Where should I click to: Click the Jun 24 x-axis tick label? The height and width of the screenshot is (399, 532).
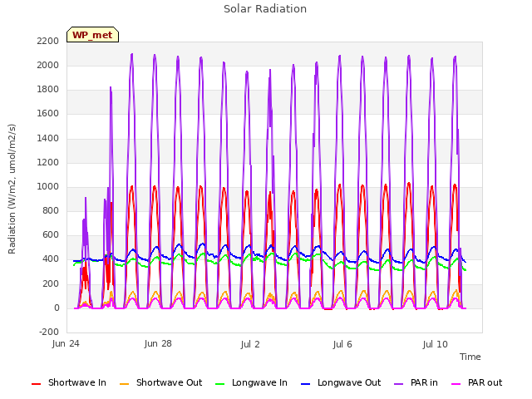point(66,344)
